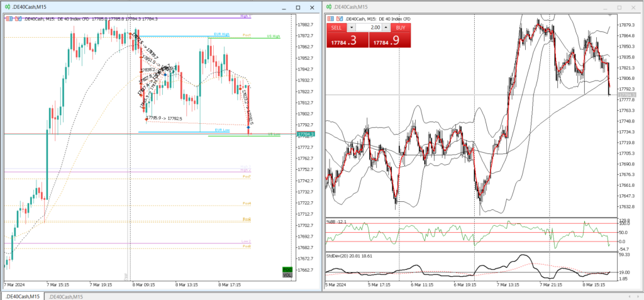The image size is (644, 300).
Task: Increase lot volume with up arrow
Action: (x=386, y=28)
